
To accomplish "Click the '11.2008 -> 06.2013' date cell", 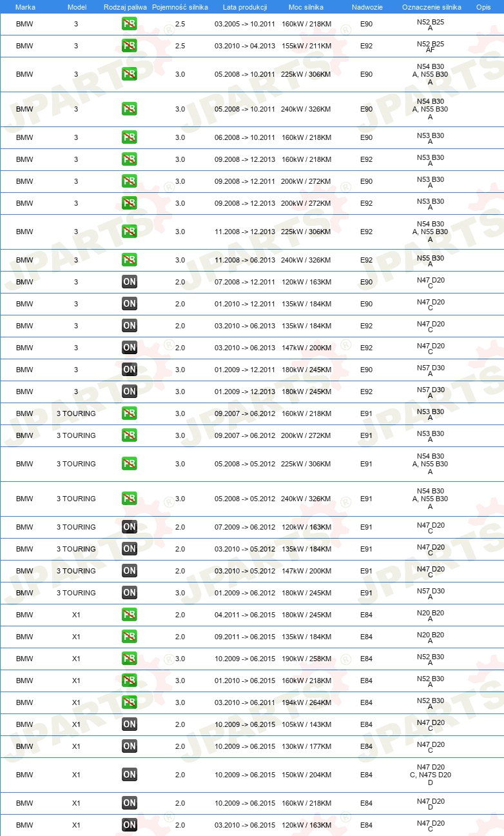I will (245, 260).
